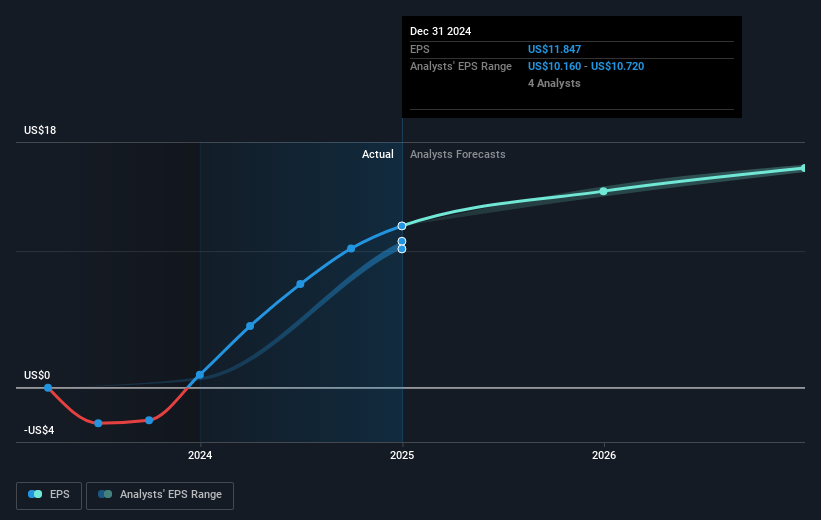
Task: Toggle the Analysts' EPS Range legend button
Action: 160,495
